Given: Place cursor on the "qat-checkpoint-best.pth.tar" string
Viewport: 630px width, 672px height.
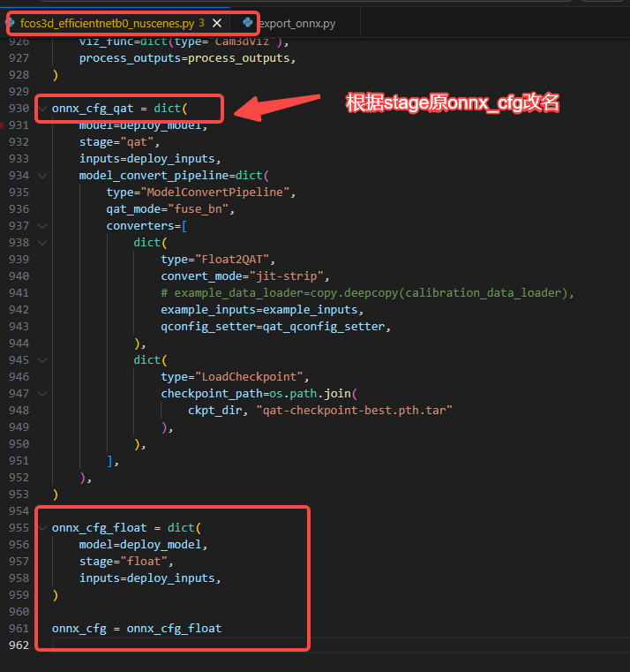Looking at the screenshot, I should click(355, 411).
